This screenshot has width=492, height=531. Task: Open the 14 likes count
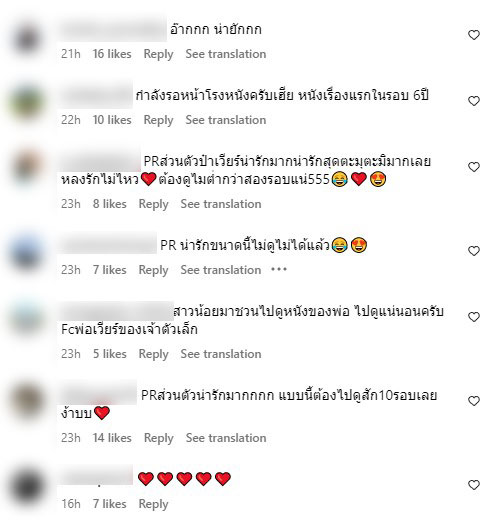click(112, 438)
